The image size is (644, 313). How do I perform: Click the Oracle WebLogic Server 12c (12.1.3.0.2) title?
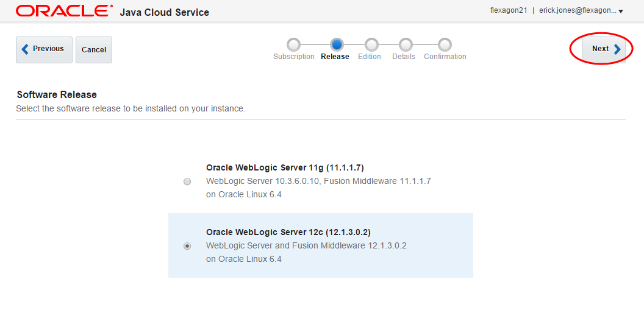(288, 233)
